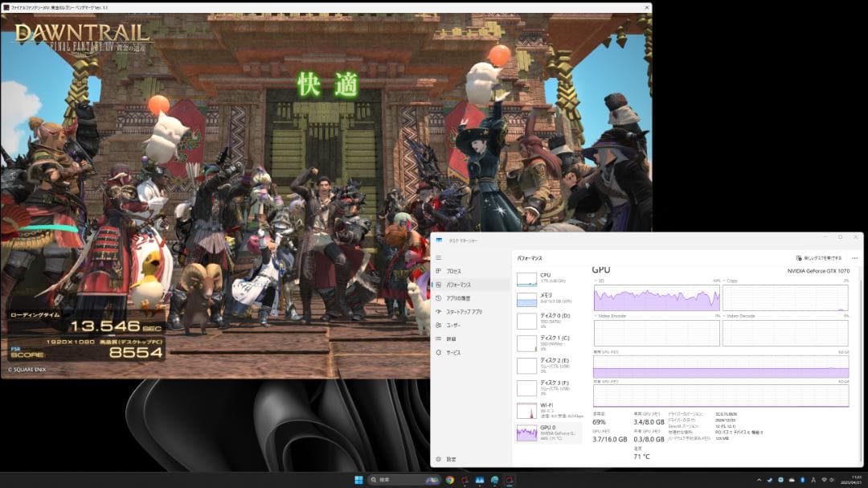868x488 pixels.
Task: Select the CPU usage graph thumbnail
Action: coord(526,279)
